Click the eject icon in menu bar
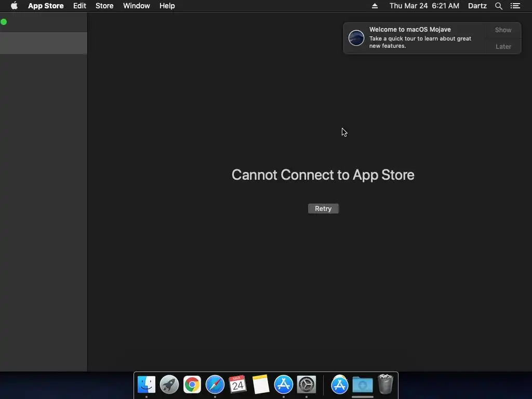Screen dimensions: 532x399 tap(375, 6)
